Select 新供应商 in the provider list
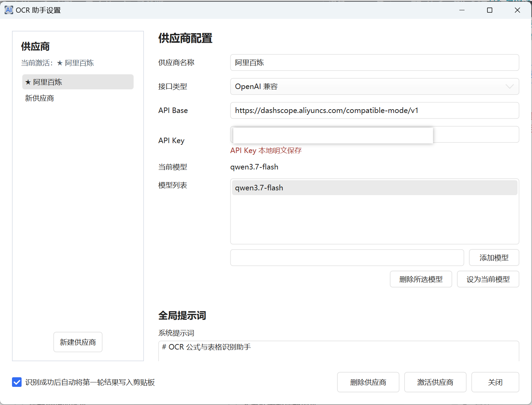This screenshot has height=405, width=532. pyautogui.click(x=78, y=98)
